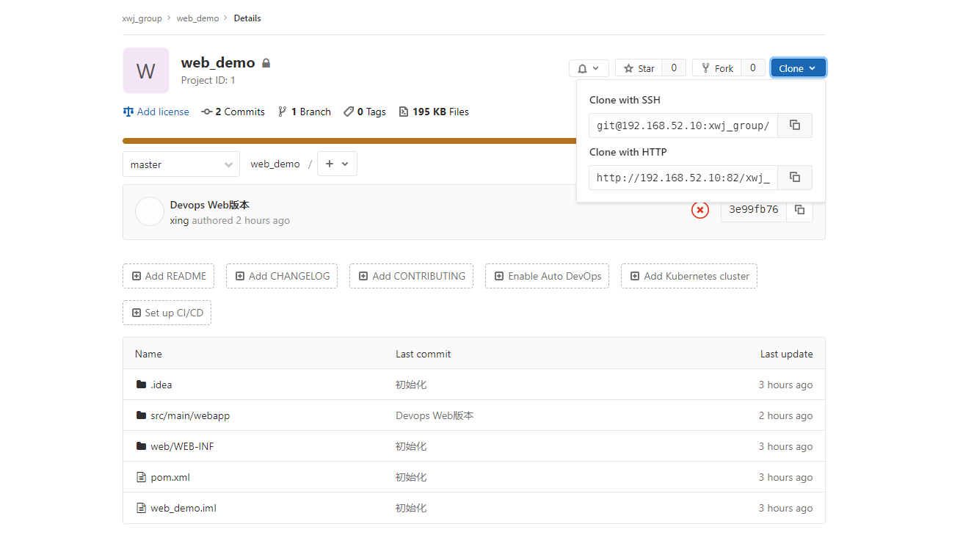
Task: Copy the HTTP clone URL
Action: (x=795, y=178)
